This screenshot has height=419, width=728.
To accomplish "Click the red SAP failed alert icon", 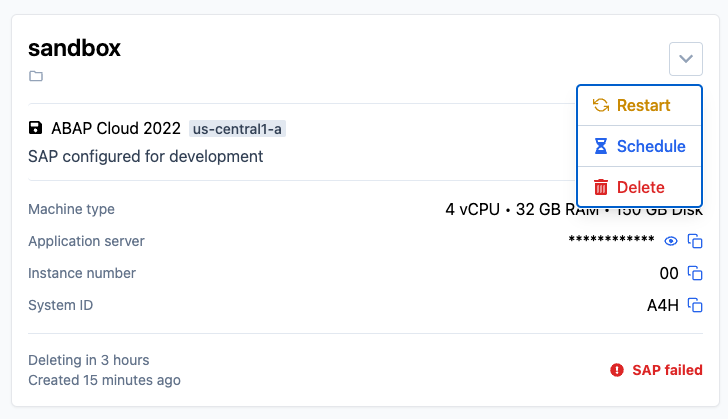I will tap(617, 370).
